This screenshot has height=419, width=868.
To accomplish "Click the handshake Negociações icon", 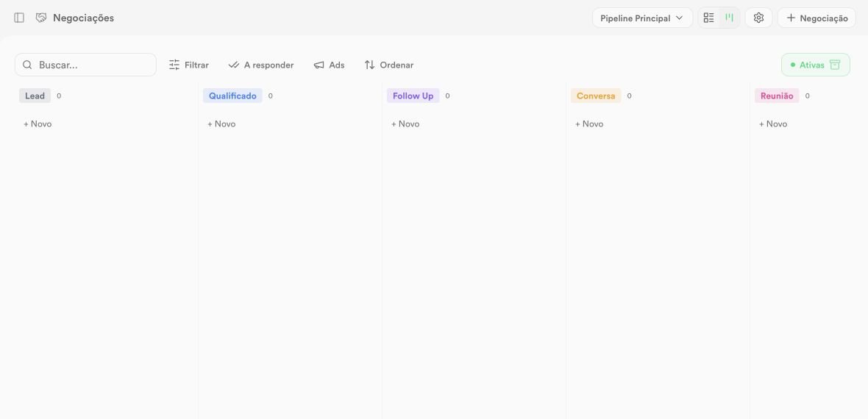I will (x=41, y=18).
